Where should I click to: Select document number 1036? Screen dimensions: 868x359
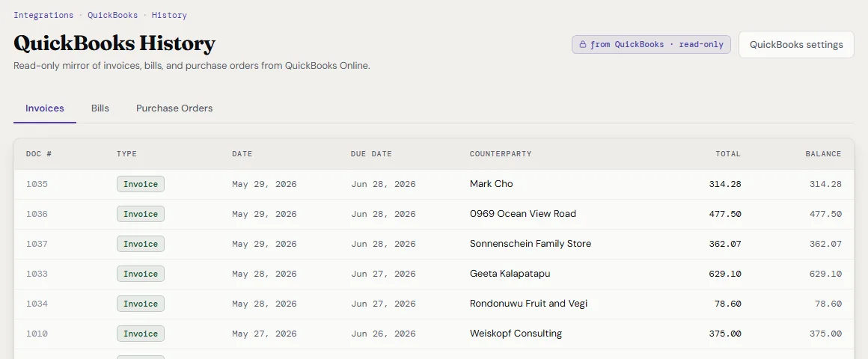tap(37, 214)
